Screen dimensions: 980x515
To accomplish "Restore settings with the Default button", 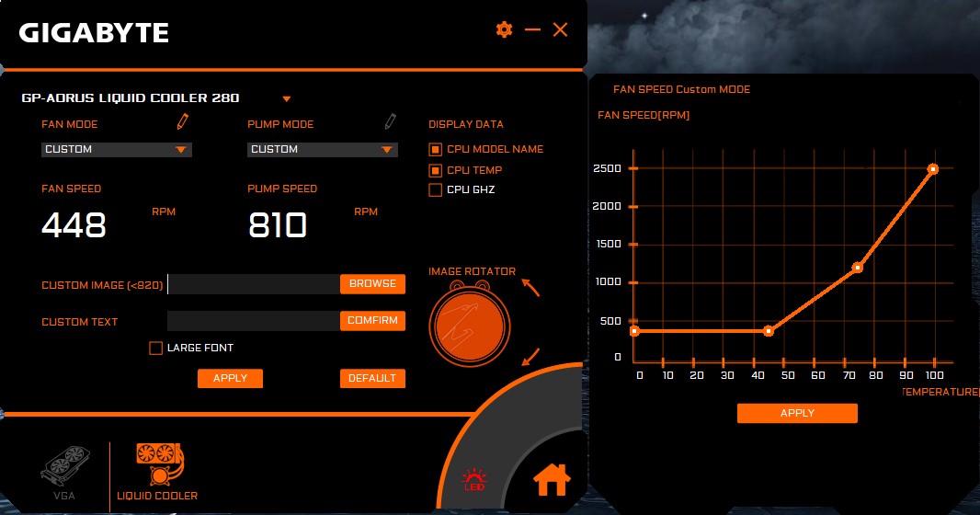I will coord(372,378).
